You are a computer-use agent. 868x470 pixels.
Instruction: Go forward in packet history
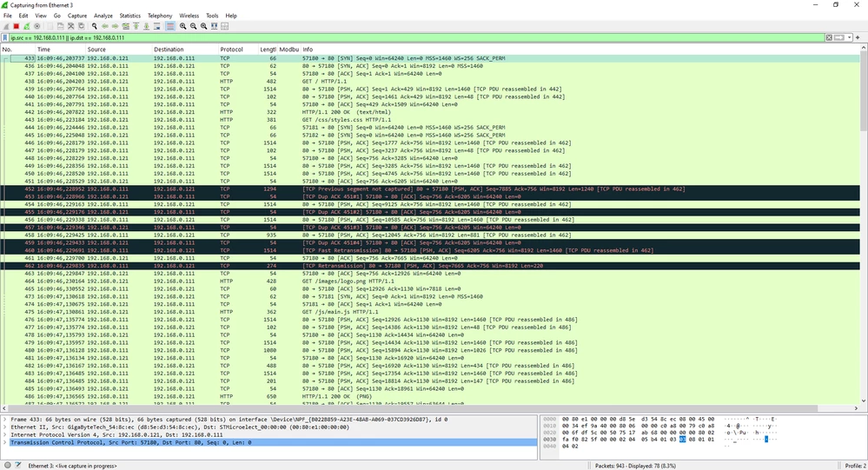tap(116, 26)
